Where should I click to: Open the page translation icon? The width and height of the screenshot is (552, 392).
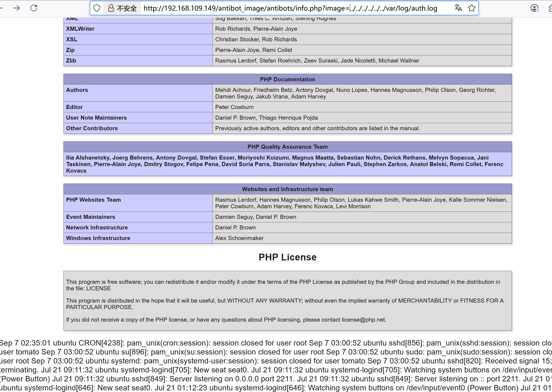point(458,8)
